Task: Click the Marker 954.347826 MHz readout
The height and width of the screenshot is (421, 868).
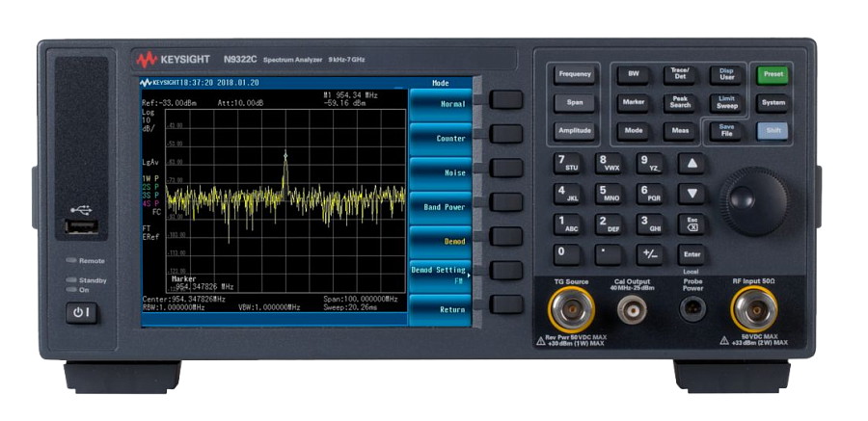Action: pos(203,283)
